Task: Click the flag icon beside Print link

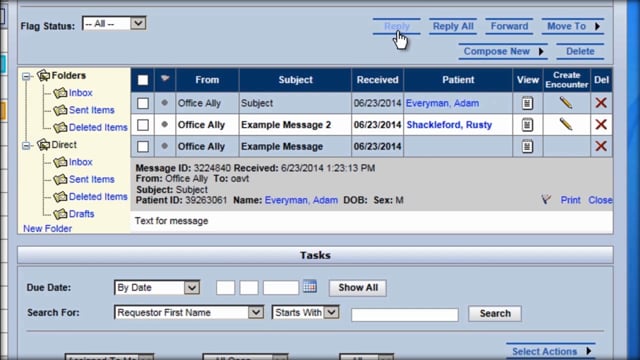Action: 546,200
